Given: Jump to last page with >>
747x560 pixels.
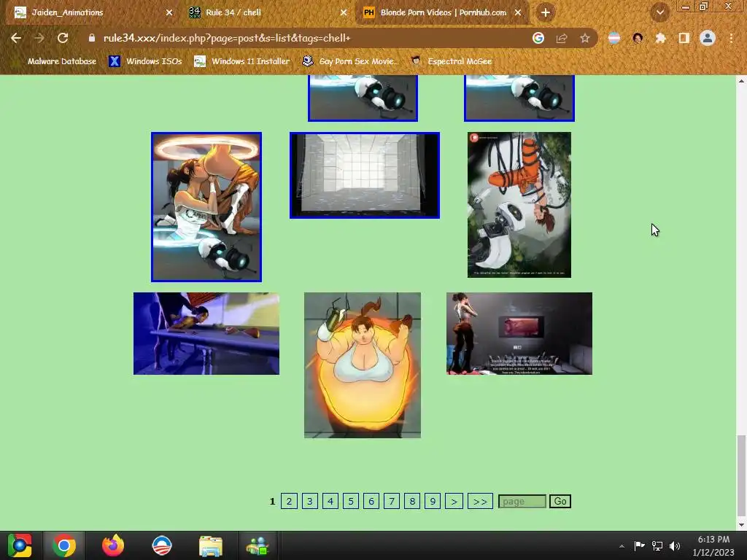Looking at the screenshot, I should point(480,502).
